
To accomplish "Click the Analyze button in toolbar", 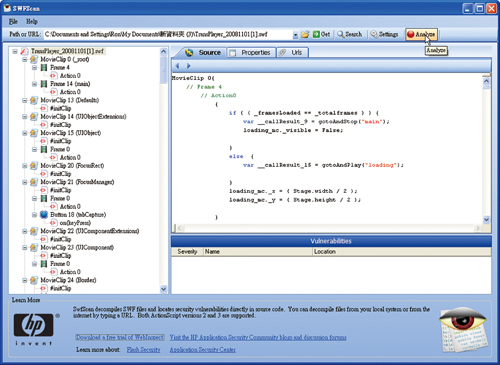I will (x=421, y=34).
